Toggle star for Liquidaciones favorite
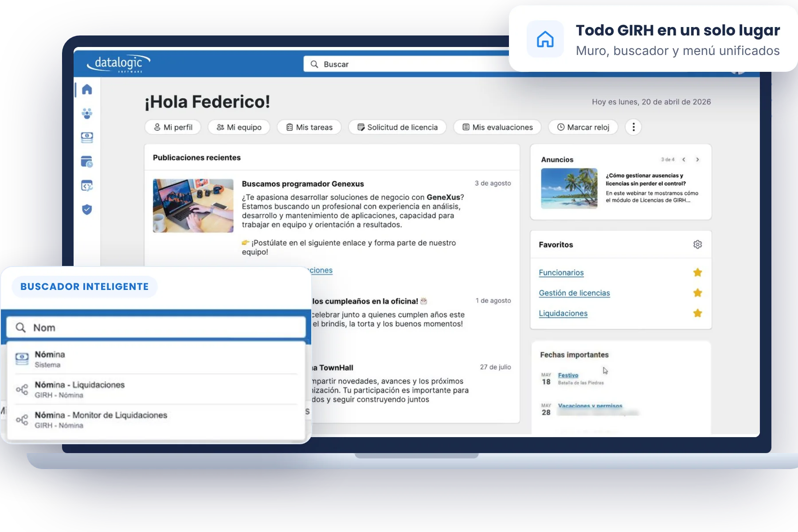This screenshot has width=798, height=532. click(697, 313)
